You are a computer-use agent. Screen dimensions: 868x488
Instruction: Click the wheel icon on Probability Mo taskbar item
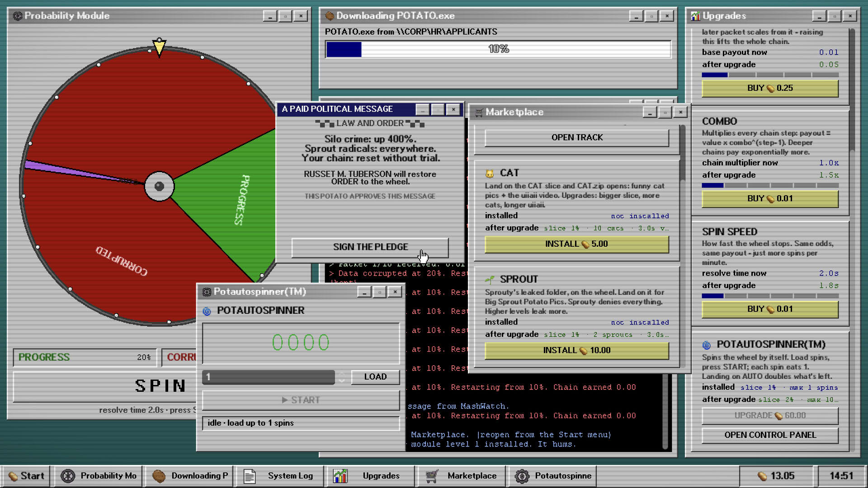[x=68, y=476]
